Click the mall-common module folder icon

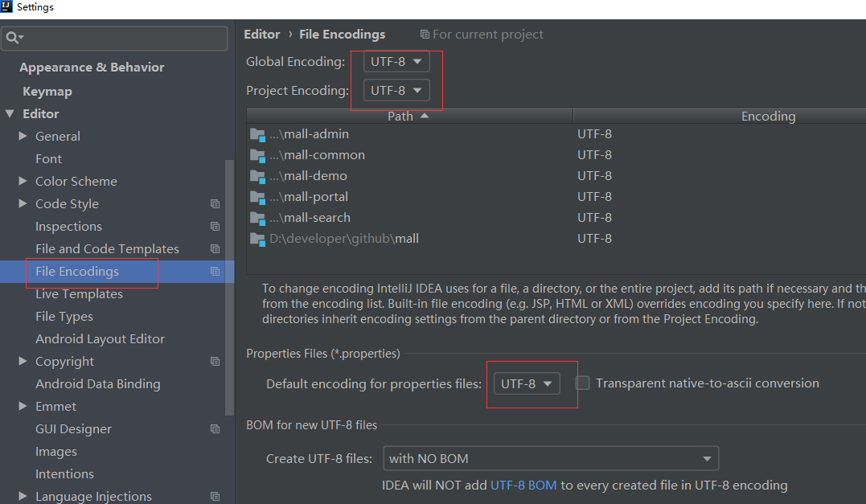[257, 155]
